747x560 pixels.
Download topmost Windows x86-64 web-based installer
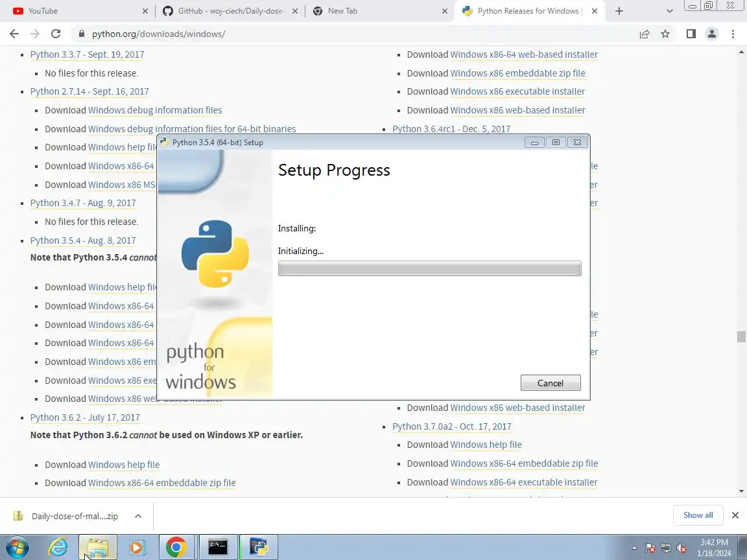coord(524,54)
